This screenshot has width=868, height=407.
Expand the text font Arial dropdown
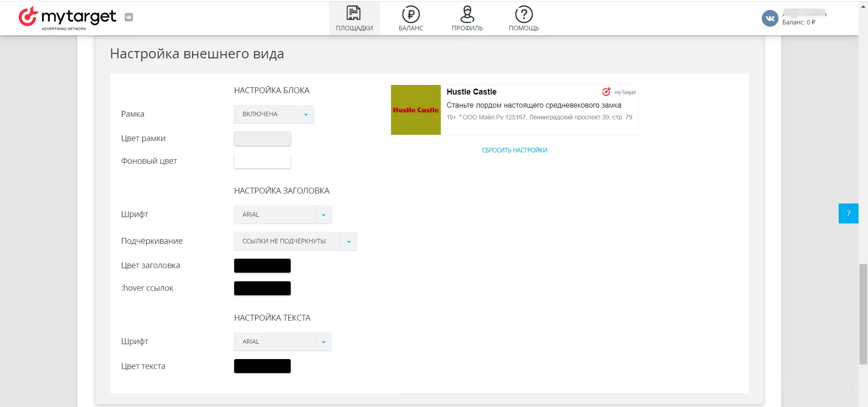point(283,341)
